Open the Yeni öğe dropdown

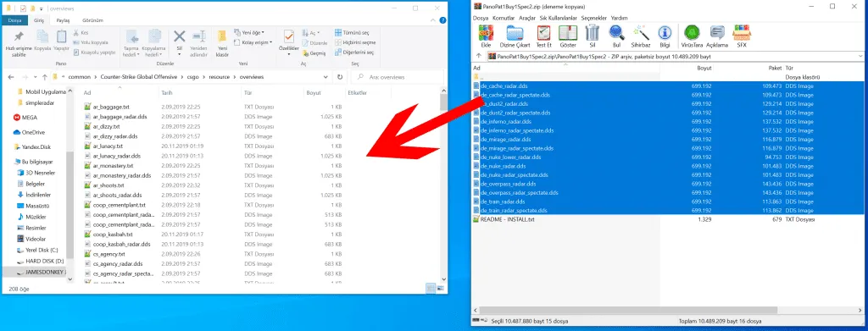tap(250, 33)
